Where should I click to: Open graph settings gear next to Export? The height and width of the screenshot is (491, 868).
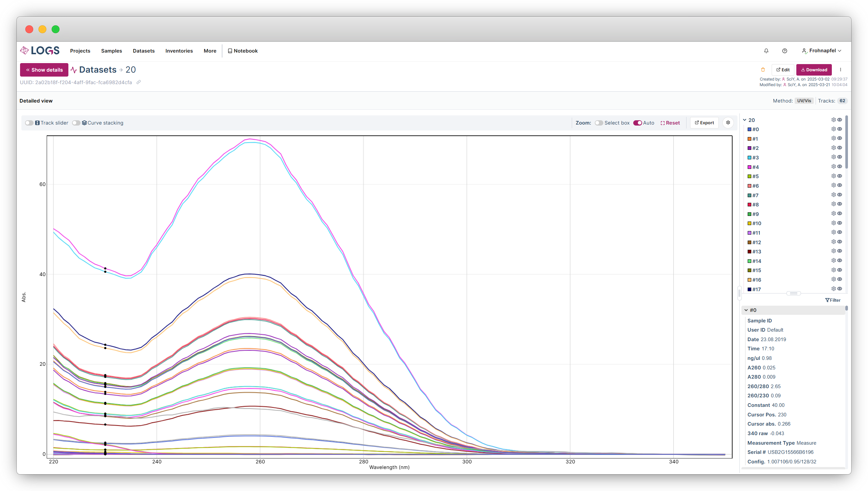click(x=728, y=123)
